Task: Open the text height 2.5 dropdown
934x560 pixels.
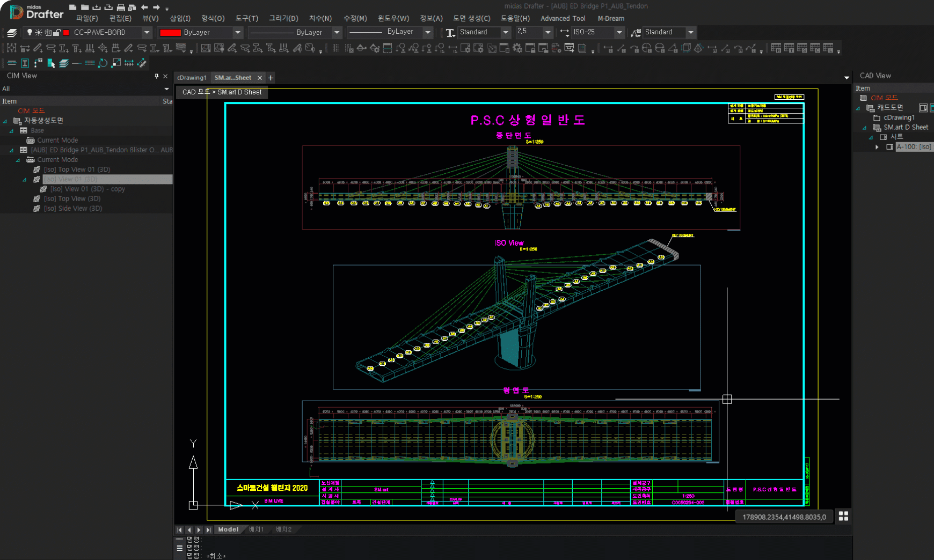Action: 548,32
